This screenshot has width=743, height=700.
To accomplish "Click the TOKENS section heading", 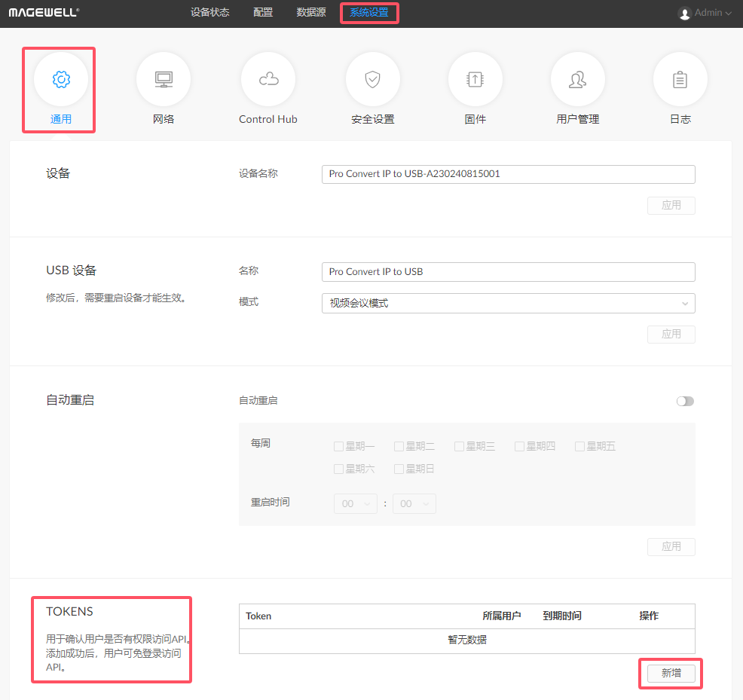I will click(69, 611).
